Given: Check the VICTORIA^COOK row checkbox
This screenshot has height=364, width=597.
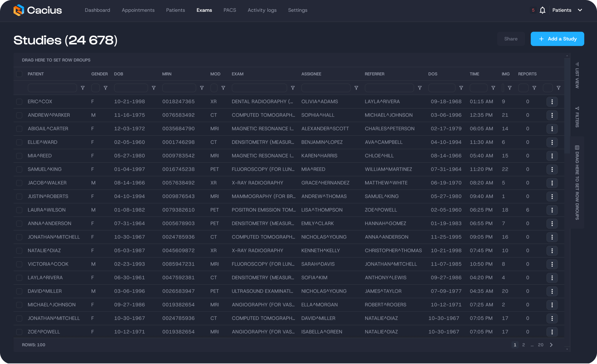Looking at the screenshot, I should tap(19, 264).
